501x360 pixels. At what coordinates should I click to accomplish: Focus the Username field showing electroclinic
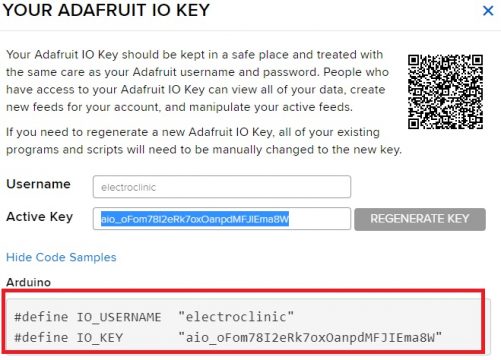pyautogui.click(x=222, y=187)
